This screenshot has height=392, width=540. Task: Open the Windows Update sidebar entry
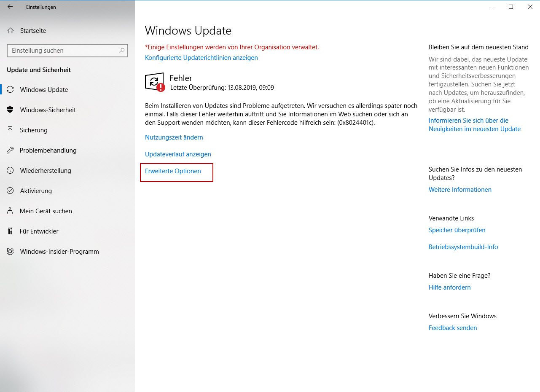(67, 90)
